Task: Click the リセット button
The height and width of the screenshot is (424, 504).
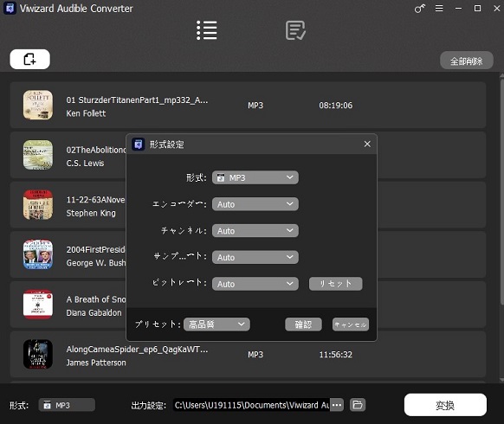Action: click(x=336, y=284)
